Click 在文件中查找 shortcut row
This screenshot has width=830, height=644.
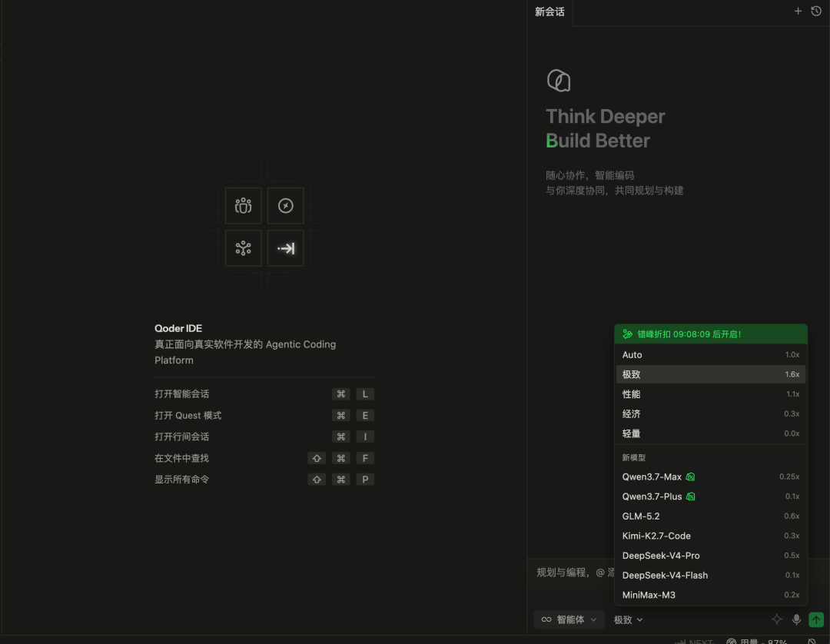tap(264, 458)
